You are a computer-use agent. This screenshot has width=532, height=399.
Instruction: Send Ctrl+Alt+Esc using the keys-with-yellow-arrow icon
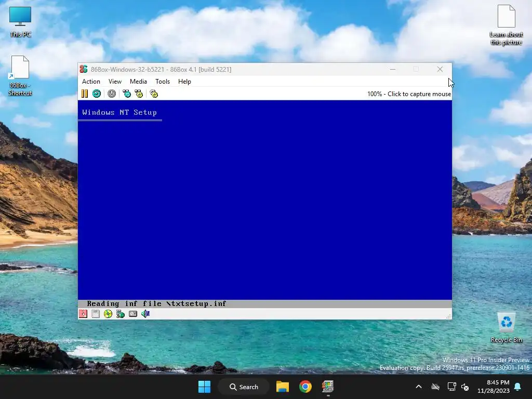coord(139,94)
